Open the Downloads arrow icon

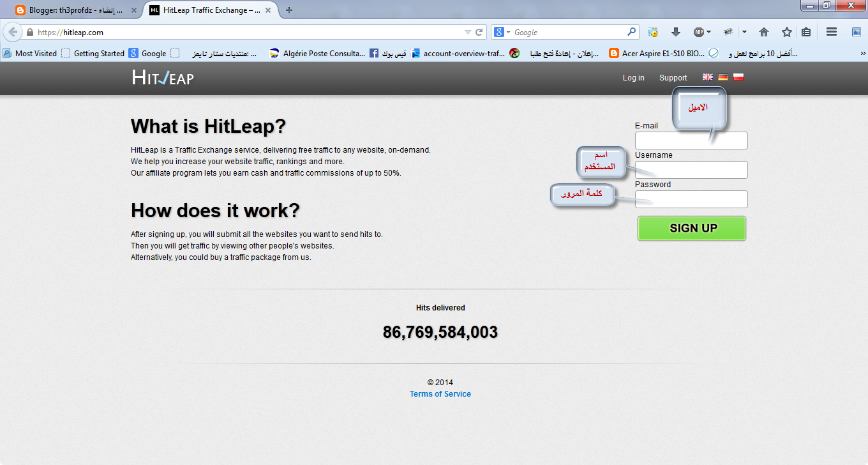[x=676, y=32]
